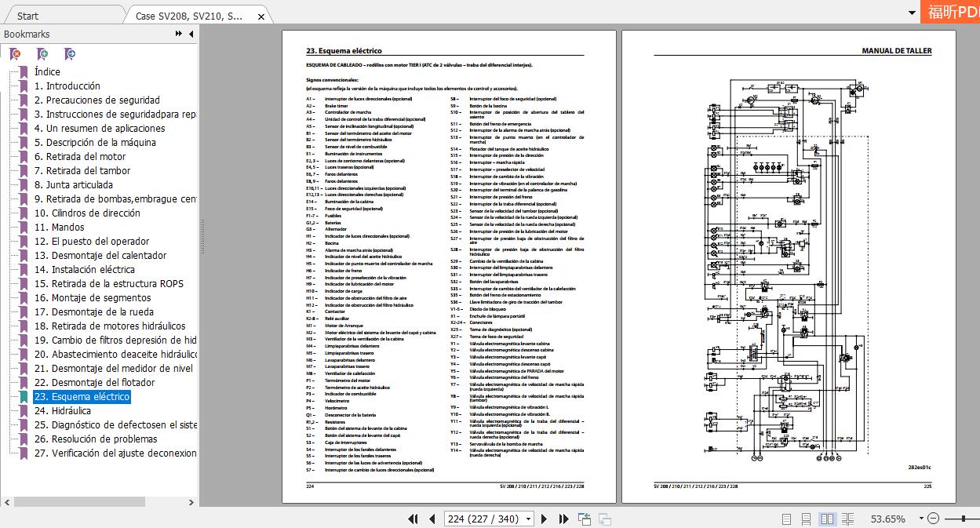Jump to the first page
This screenshot has width=980, height=528.
[x=413, y=519]
